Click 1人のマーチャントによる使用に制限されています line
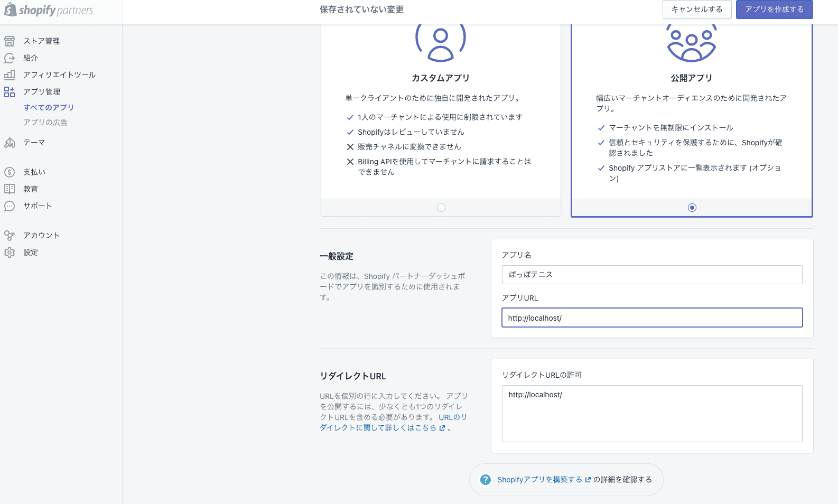This screenshot has height=504, width=838. pyautogui.click(x=440, y=117)
